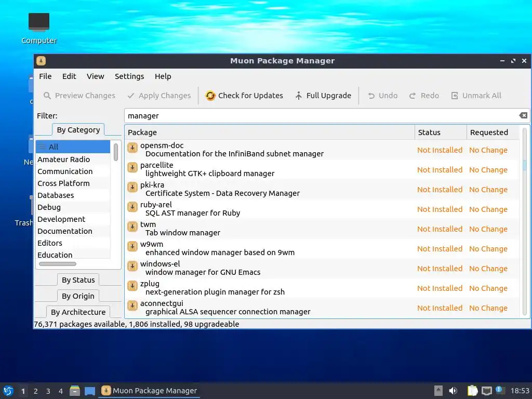Click 'Not Installed' status for zplug
The image size is (532, 399).
[x=440, y=288]
